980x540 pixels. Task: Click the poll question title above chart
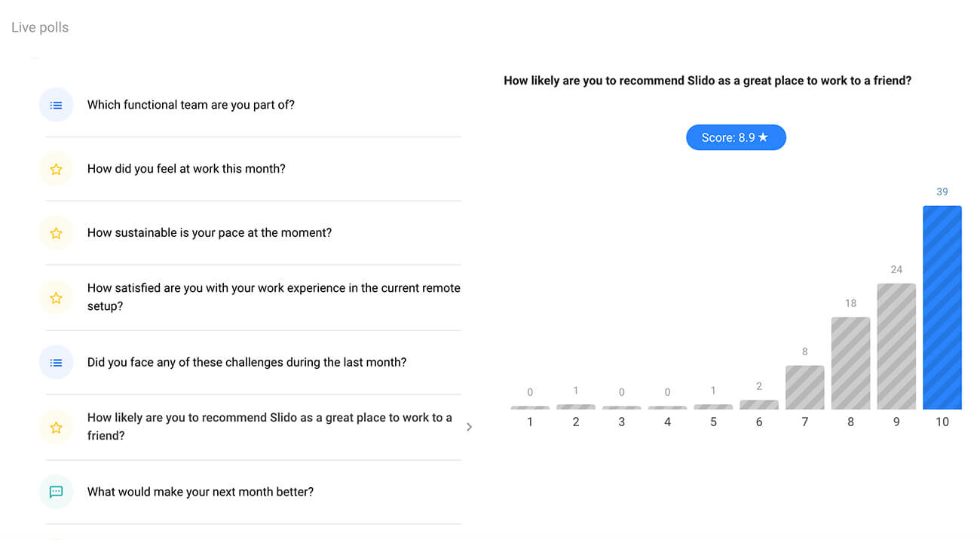tap(707, 81)
